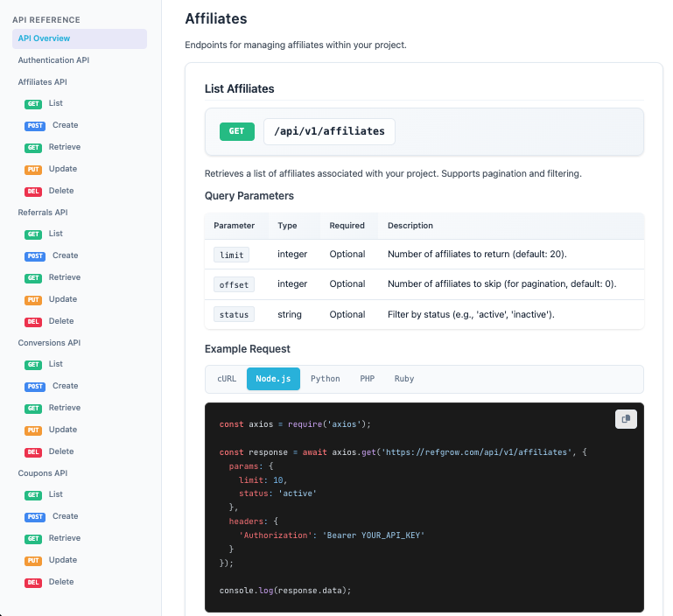Image resolution: width=673 pixels, height=616 pixels.
Task: Open Affiliates API Update endpoint
Action: [x=51, y=169]
